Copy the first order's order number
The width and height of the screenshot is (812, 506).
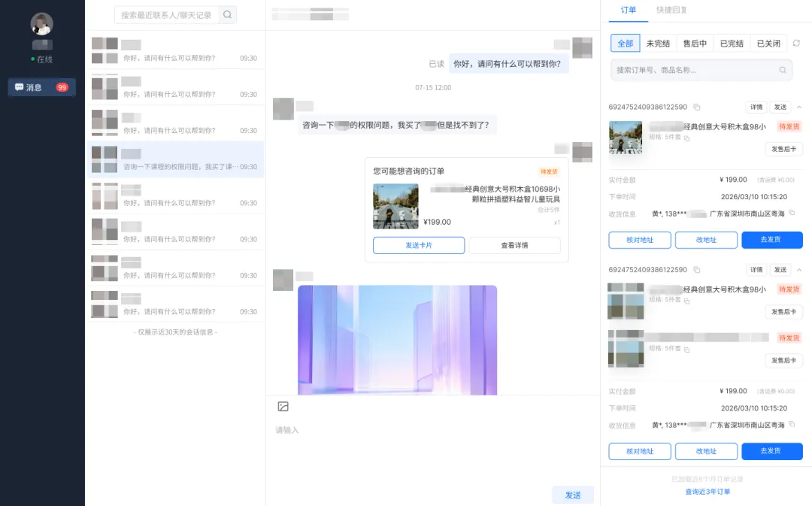697,108
